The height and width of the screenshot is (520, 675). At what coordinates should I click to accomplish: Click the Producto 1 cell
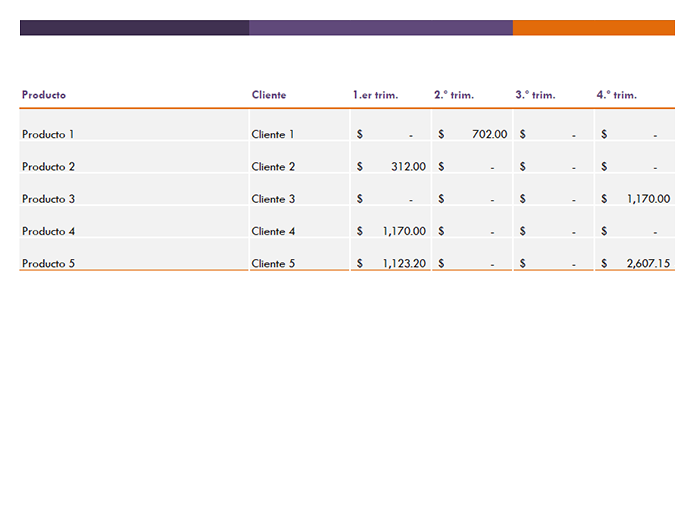coord(48,134)
